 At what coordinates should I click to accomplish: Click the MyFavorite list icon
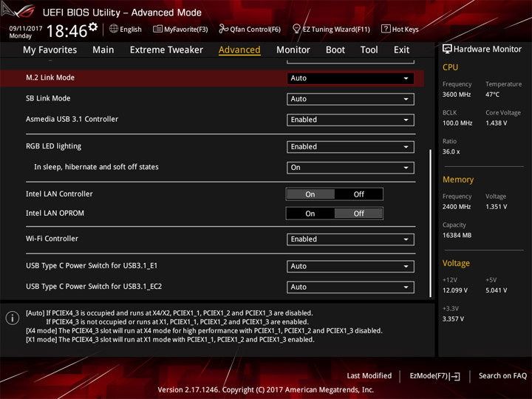click(157, 29)
